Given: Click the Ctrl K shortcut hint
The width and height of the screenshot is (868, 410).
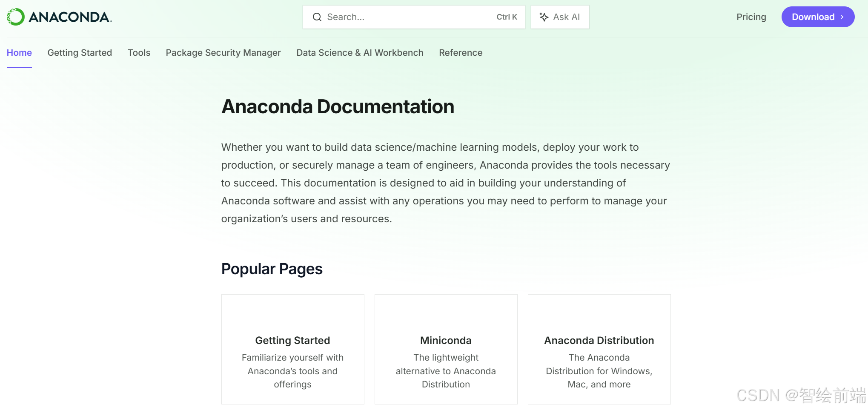Looking at the screenshot, I should click(x=507, y=17).
